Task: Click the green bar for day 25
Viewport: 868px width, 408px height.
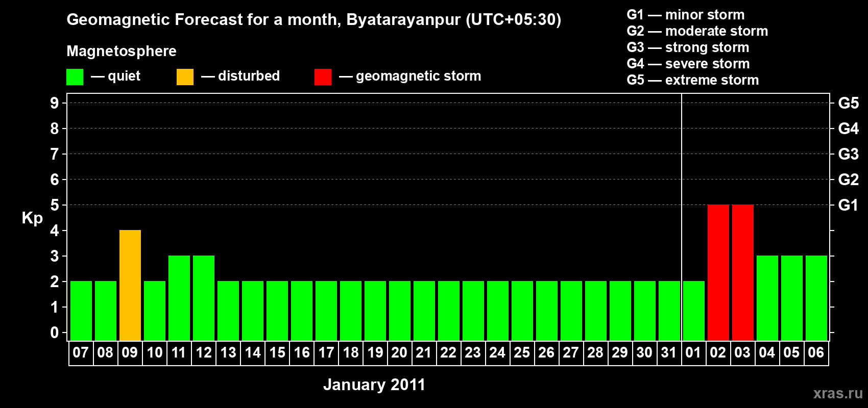Action: pyautogui.click(x=522, y=311)
